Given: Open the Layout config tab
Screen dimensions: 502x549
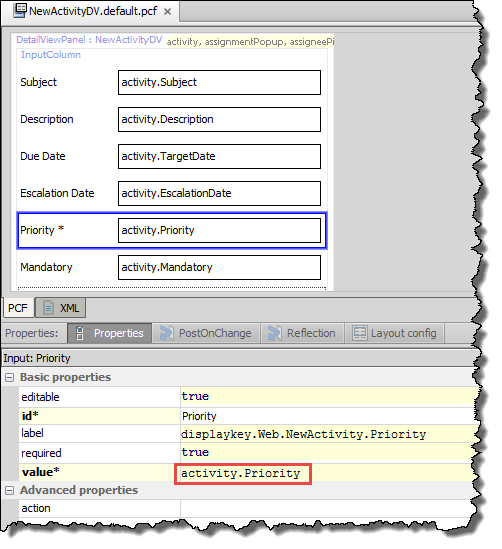Looking at the screenshot, I should pos(395,333).
